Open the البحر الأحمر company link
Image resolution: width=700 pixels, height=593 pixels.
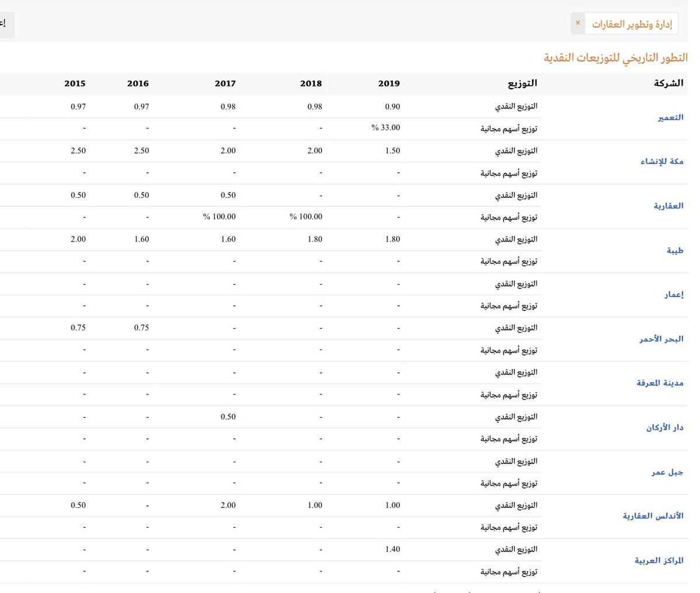661,339
